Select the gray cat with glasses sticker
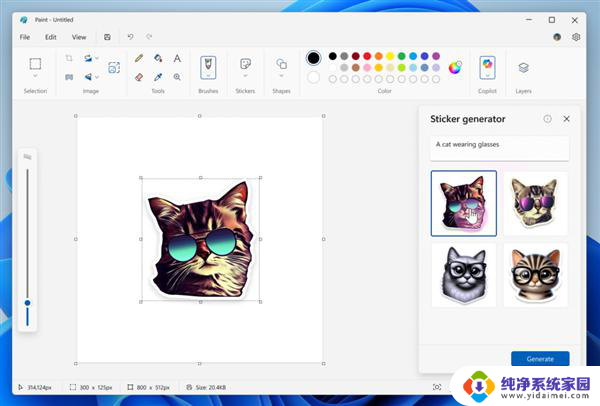Viewport: 600px width, 406px height. (x=464, y=275)
